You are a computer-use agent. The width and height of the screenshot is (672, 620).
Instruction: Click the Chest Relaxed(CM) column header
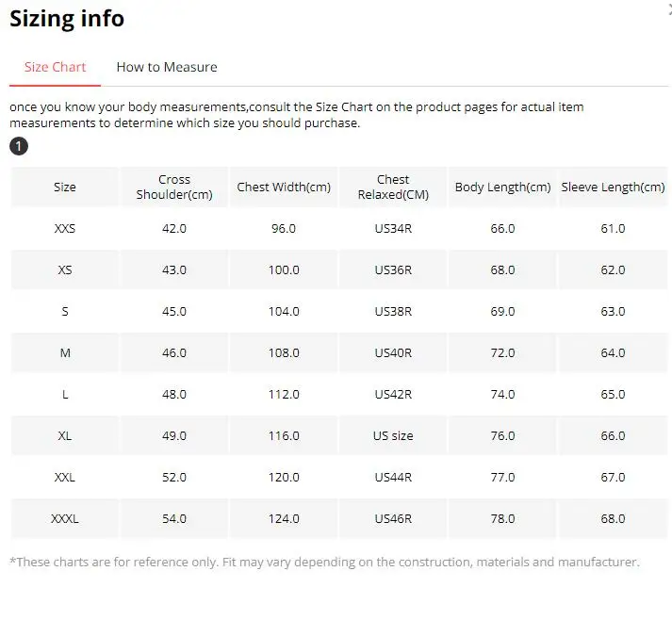click(x=393, y=187)
